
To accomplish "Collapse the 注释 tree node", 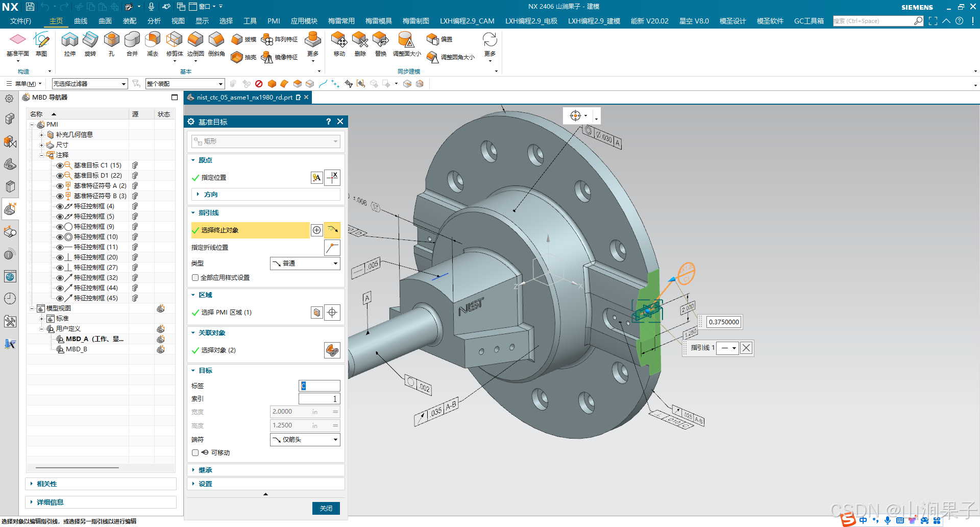I will (x=42, y=155).
